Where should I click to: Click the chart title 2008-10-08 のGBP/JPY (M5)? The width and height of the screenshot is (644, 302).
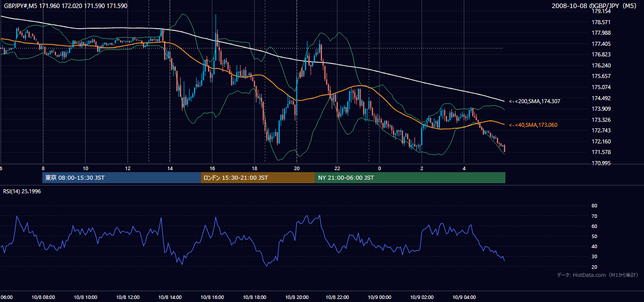tap(595, 6)
